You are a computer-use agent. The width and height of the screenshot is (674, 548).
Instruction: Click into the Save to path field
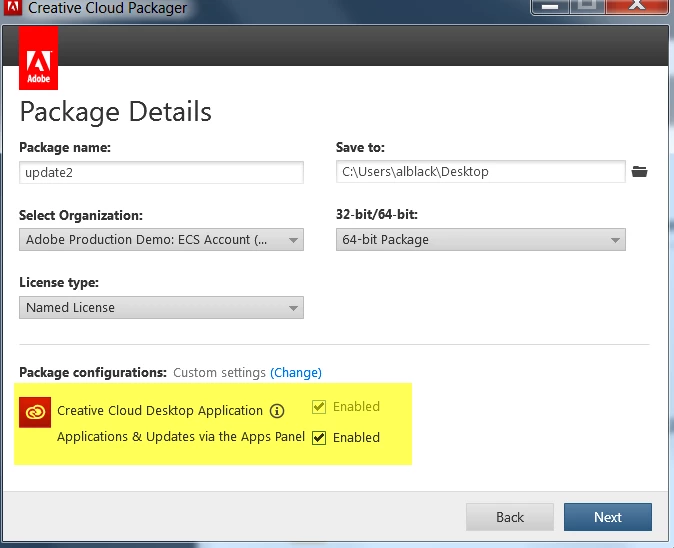481,171
